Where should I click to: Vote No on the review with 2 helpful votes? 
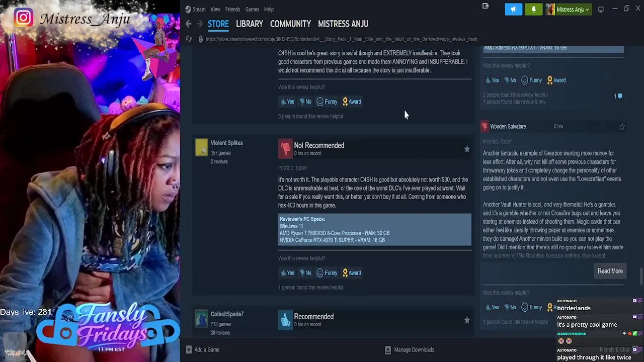coord(510,80)
